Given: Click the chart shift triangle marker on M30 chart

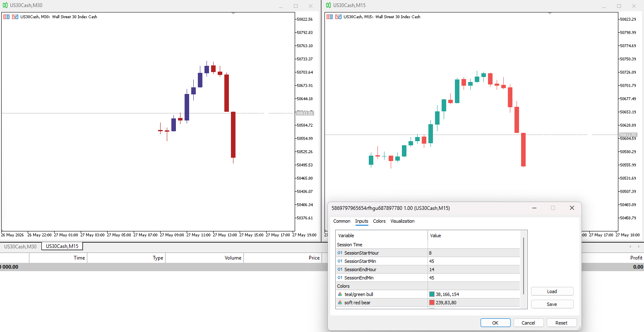Looking at the screenshot, I should [233, 14].
